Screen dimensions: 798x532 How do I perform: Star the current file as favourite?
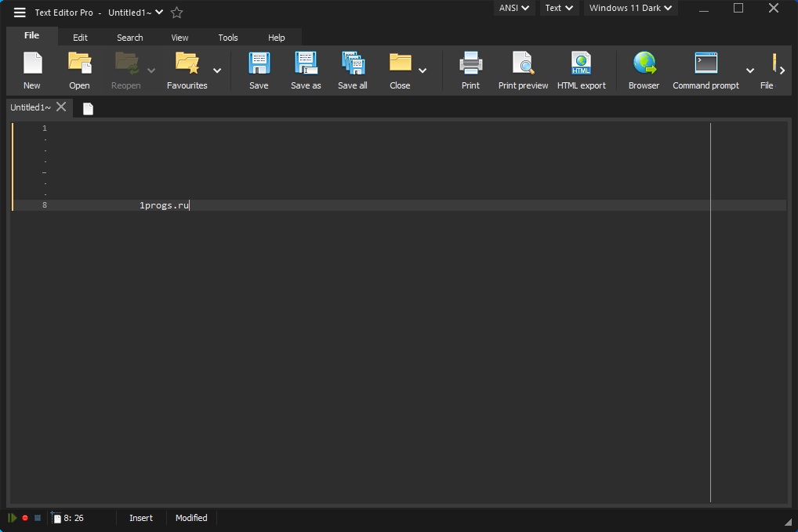[176, 12]
